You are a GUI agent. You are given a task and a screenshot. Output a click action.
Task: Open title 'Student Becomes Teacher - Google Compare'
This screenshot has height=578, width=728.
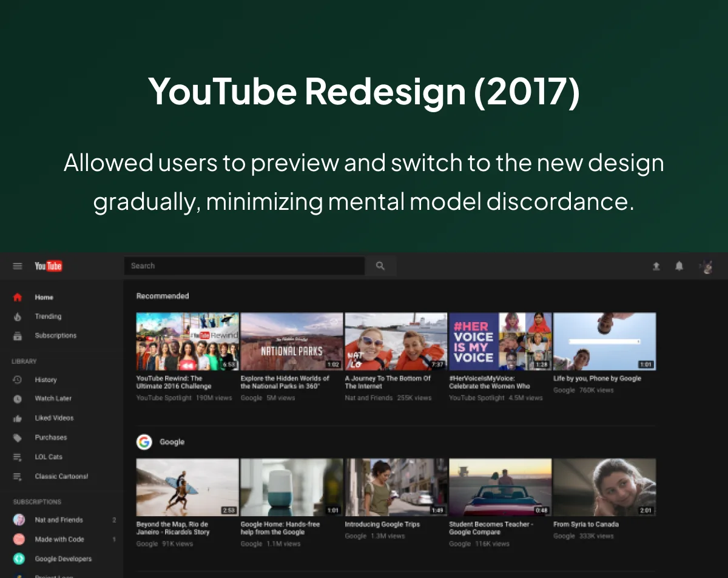491,528
